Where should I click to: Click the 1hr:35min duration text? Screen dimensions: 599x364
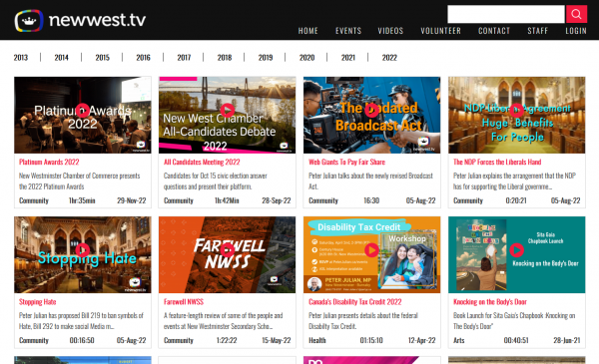click(x=82, y=200)
